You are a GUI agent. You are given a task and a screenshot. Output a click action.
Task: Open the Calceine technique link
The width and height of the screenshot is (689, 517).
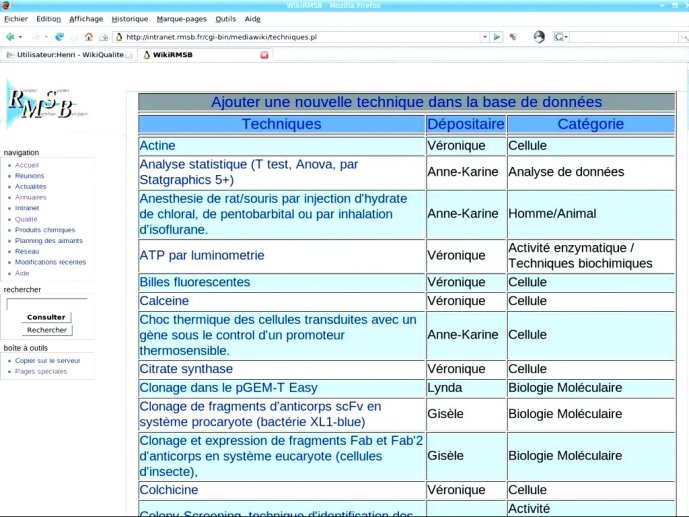[x=164, y=301]
